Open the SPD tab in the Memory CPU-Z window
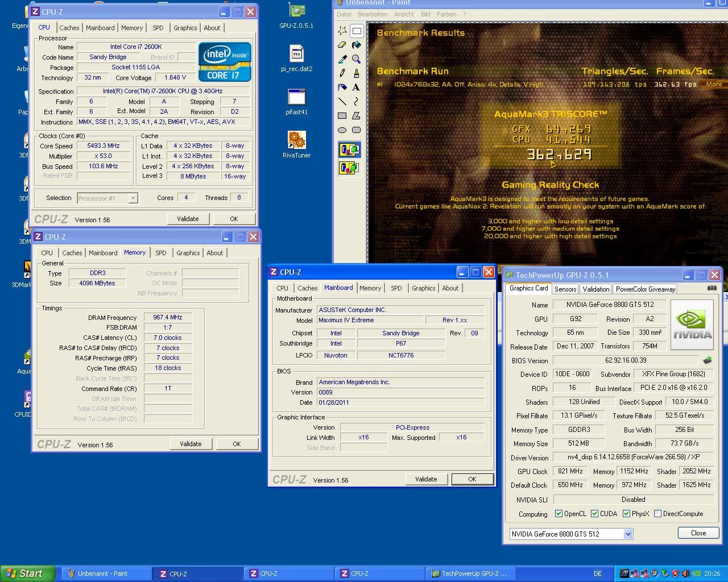Viewport: 728px width, 582px height. click(161, 253)
